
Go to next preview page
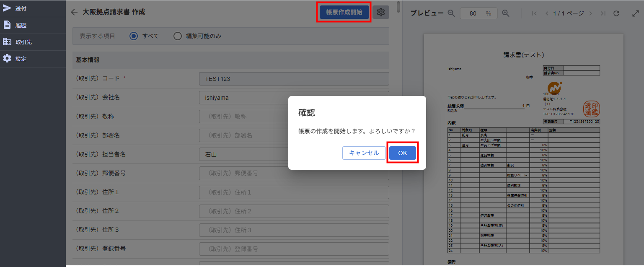coord(590,13)
